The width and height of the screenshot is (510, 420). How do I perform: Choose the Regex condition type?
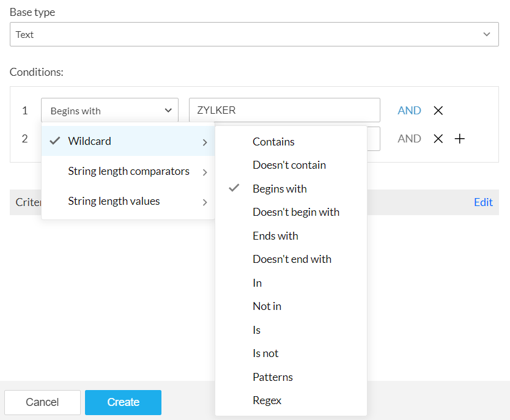click(267, 400)
